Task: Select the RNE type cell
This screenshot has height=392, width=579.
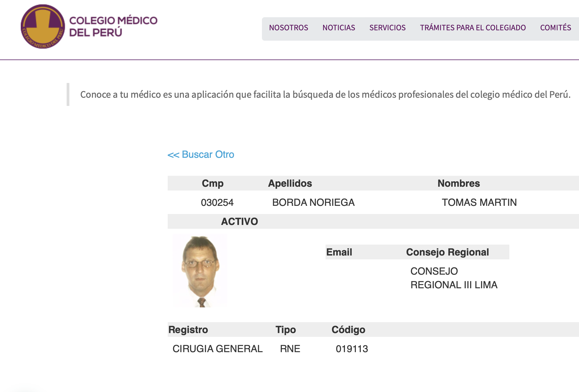Action: point(290,349)
